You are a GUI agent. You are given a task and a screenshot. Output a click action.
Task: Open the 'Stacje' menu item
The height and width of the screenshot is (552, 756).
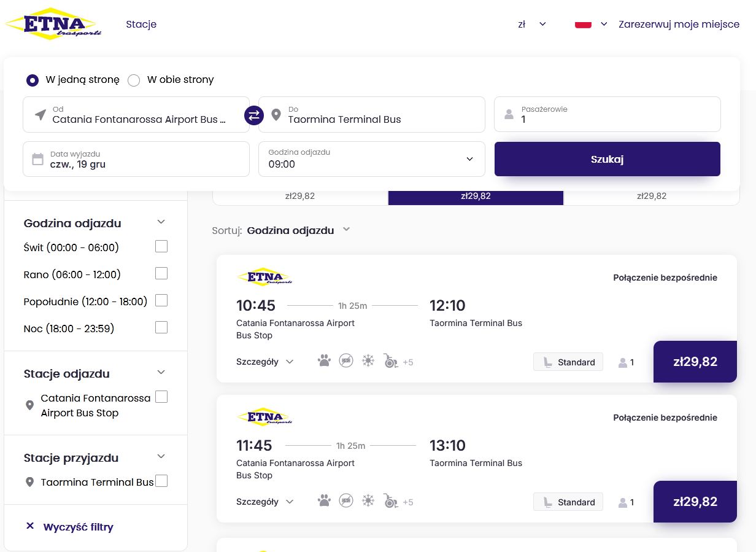click(x=141, y=25)
